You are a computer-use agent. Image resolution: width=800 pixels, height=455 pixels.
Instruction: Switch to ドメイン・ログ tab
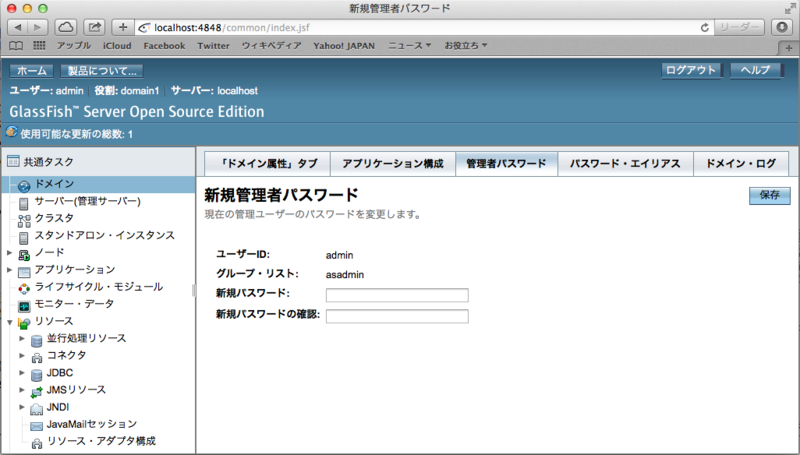(741, 164)
